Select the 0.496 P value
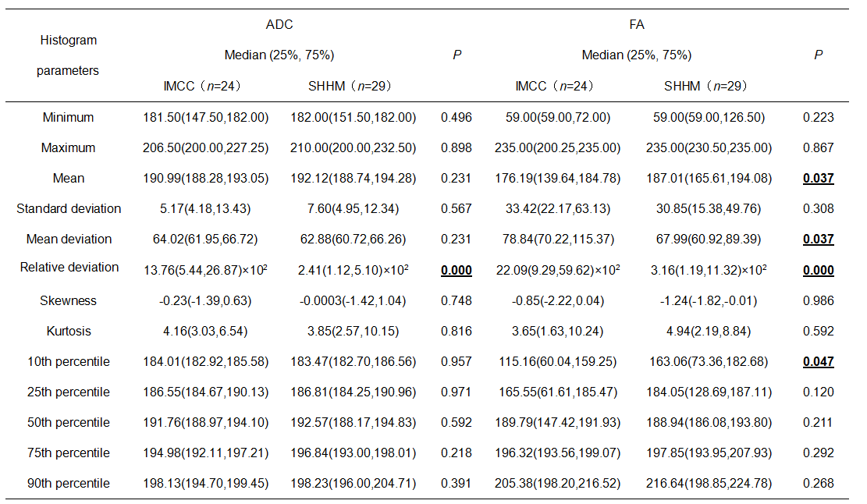867x504 pixels. click(457, 118)
